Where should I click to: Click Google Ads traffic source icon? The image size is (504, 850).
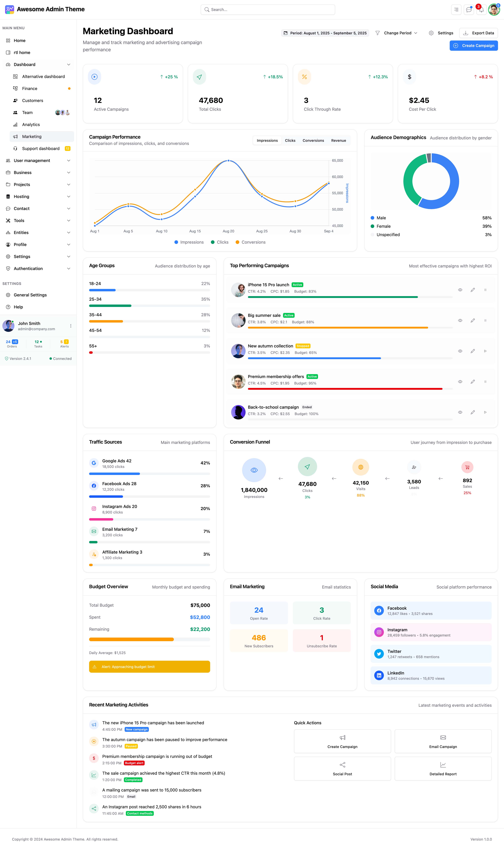[94, 463]
